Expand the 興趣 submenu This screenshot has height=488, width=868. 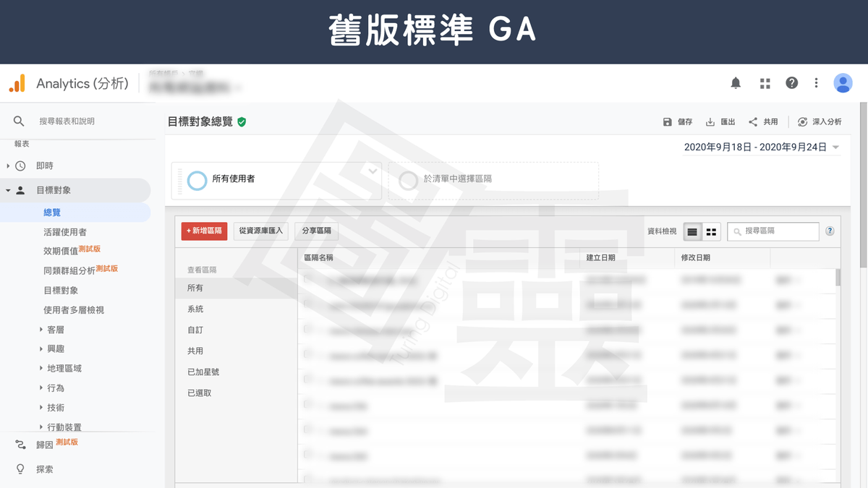coord(41,348)
